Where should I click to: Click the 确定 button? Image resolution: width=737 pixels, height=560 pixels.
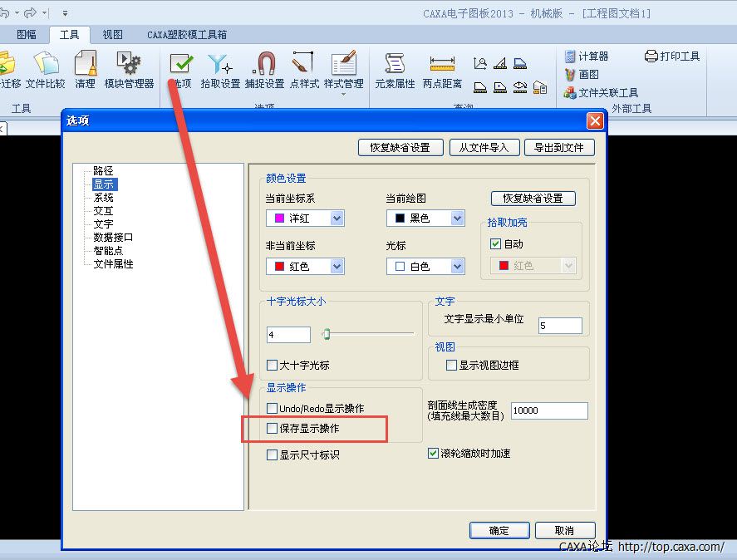(x=499, y=530)
